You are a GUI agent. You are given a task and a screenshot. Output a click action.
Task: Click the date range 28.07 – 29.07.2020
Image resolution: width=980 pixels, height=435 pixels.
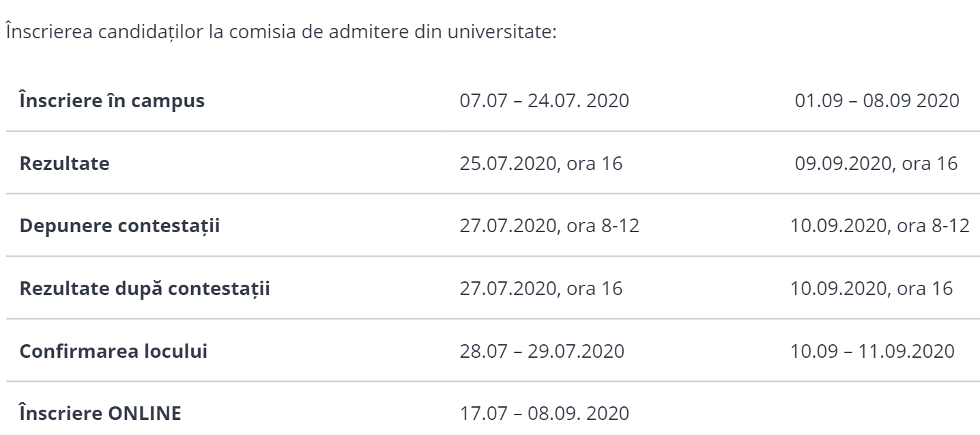point(542,352)
